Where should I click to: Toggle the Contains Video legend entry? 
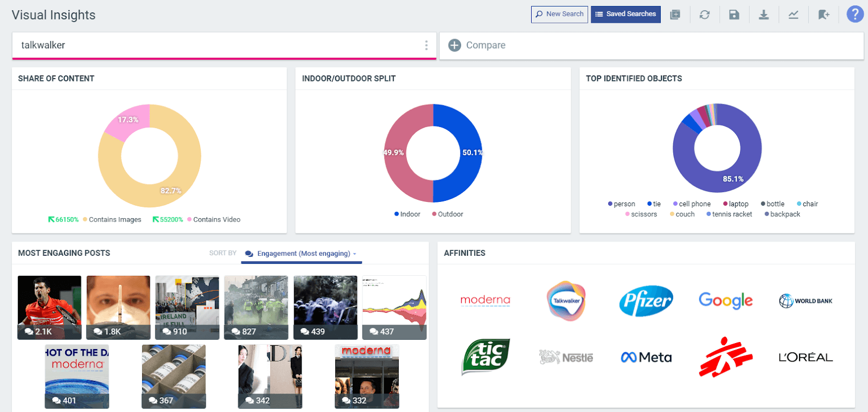(x=216, y=220)
